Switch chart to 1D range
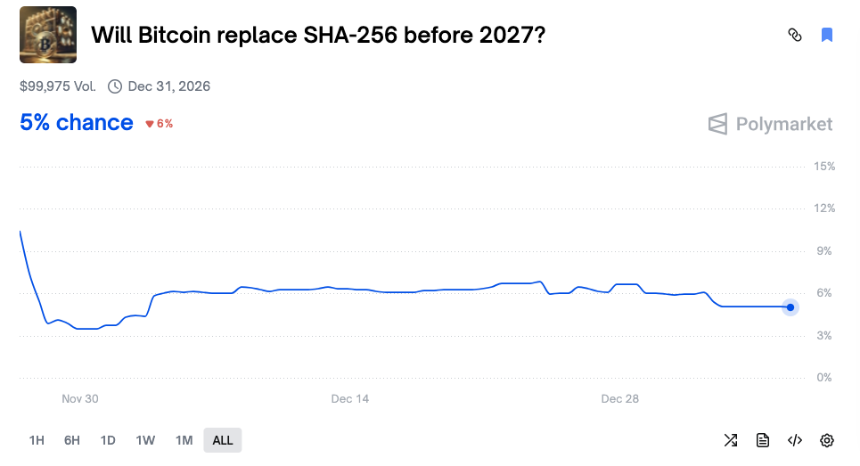 click(x=108, y=440)
